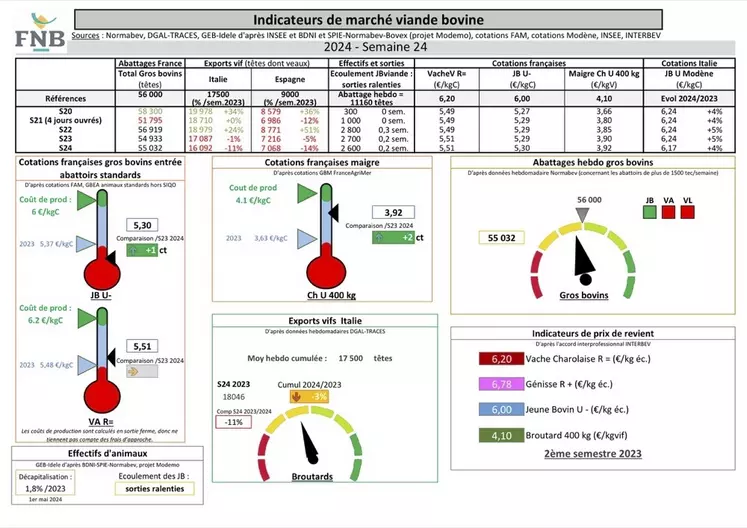Click the green up arrow beside +1 ct

pyautogui.click(x=133, y=250)
